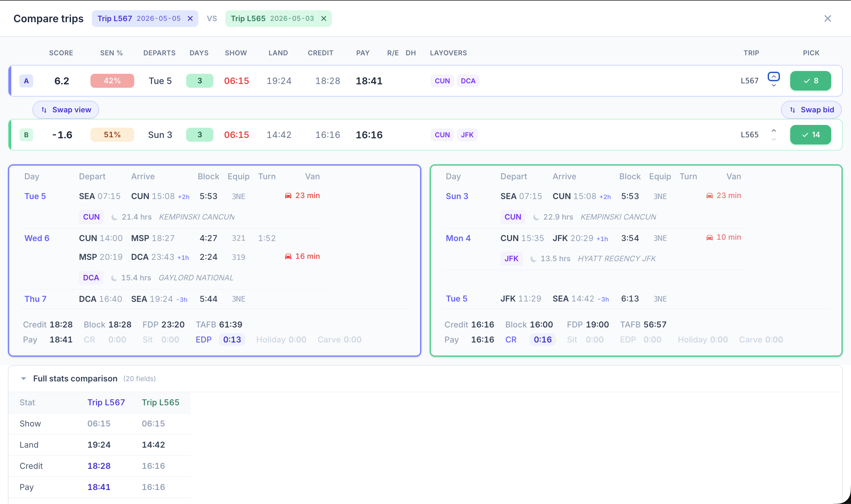This screenshot has height=504, width=851.
Task: Move trip L567 up in bid order
Action: pyautogui.click(x=774, y=76)
